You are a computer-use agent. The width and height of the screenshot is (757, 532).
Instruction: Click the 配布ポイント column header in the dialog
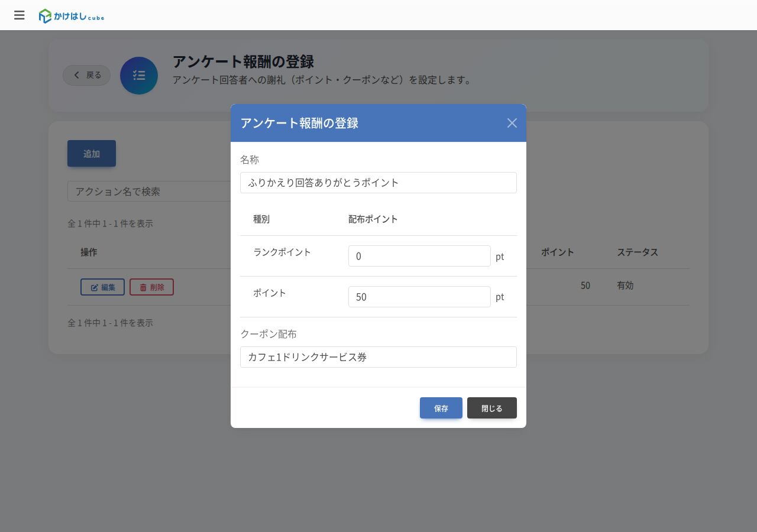click(x=373, y=219)
